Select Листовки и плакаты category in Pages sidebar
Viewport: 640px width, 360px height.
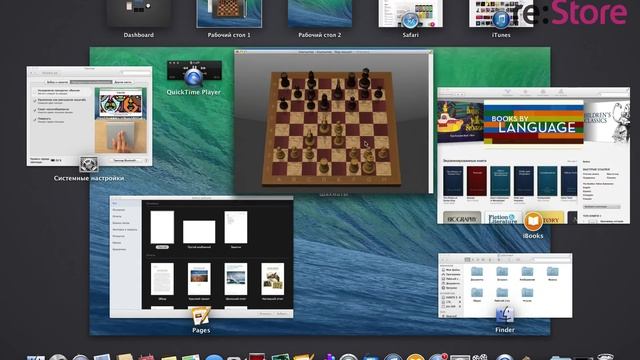[x=124, y=229]
